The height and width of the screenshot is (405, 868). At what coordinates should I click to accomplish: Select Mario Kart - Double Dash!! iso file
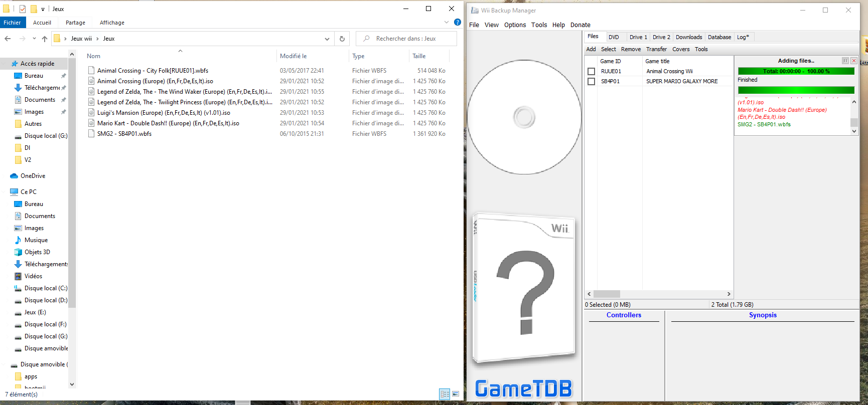[x=168, y=123]
